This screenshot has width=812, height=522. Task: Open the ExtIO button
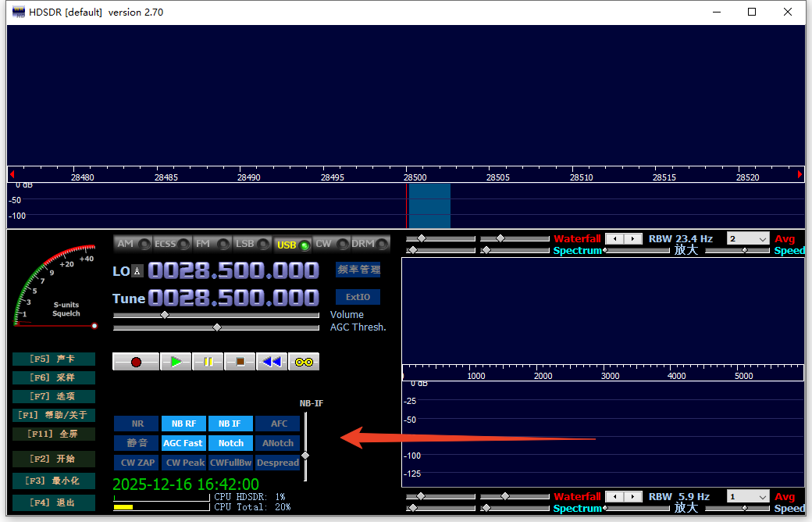[x=358, y=297]
